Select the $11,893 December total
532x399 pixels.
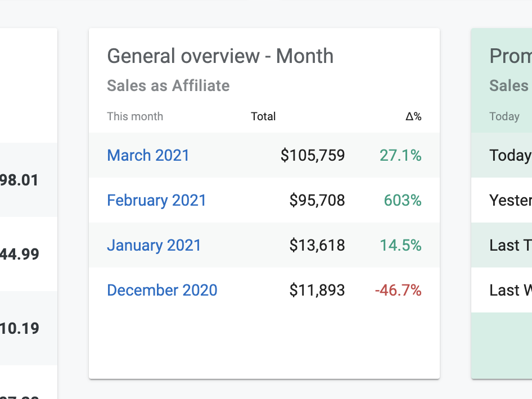coord(317,290)
